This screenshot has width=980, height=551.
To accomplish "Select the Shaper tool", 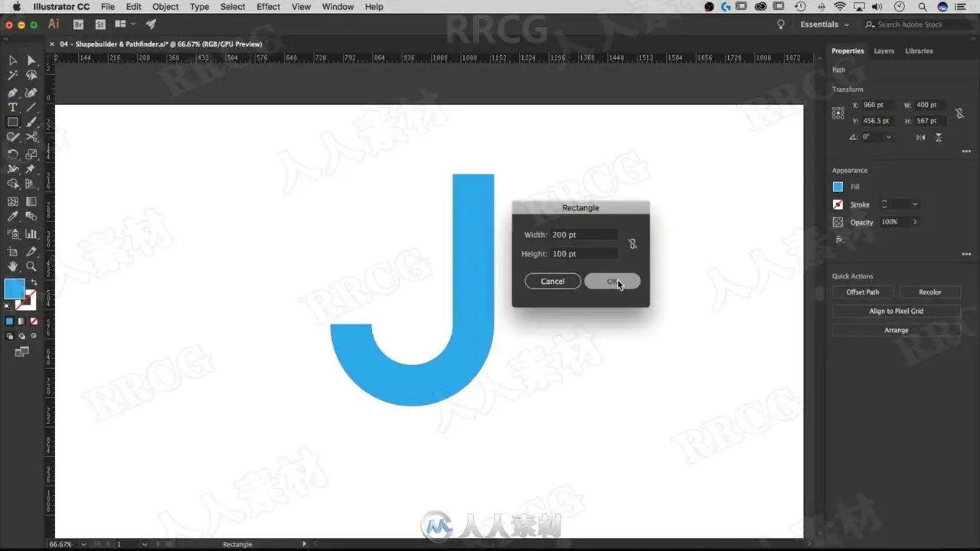I will point(12,137).
